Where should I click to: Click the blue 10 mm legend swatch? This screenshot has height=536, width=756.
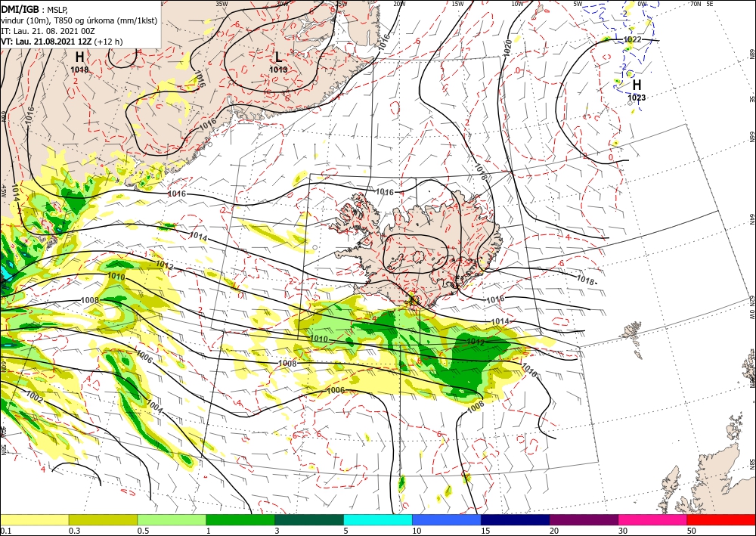tap(447, 519)
